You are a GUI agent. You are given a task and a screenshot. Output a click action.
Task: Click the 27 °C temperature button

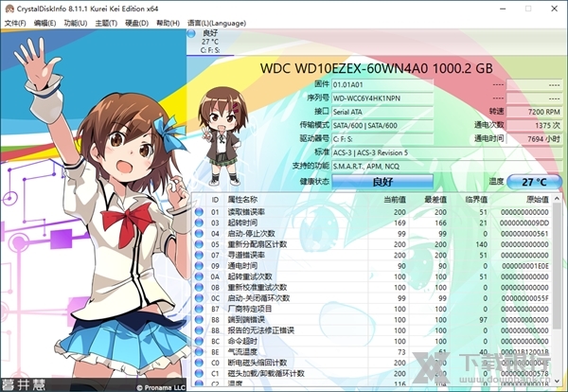(534, 182)
